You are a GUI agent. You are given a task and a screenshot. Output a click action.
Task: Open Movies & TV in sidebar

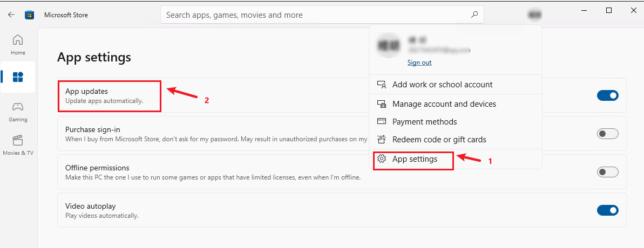tap(18, 146)
